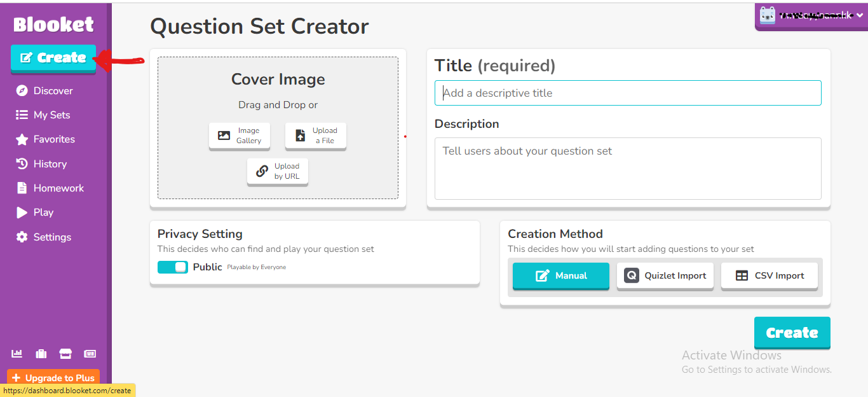
Task: Click the "Creation Method" heading
Action: pos(555,233)
